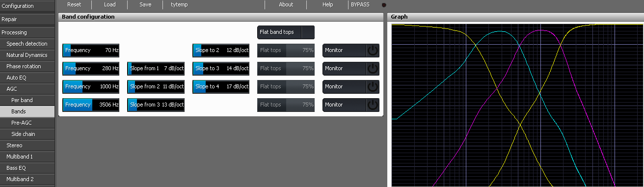644x187 pixels.
Task: Adjust the Slope to 3 slider
Action: pyautogui.click(x=221, y=68)
